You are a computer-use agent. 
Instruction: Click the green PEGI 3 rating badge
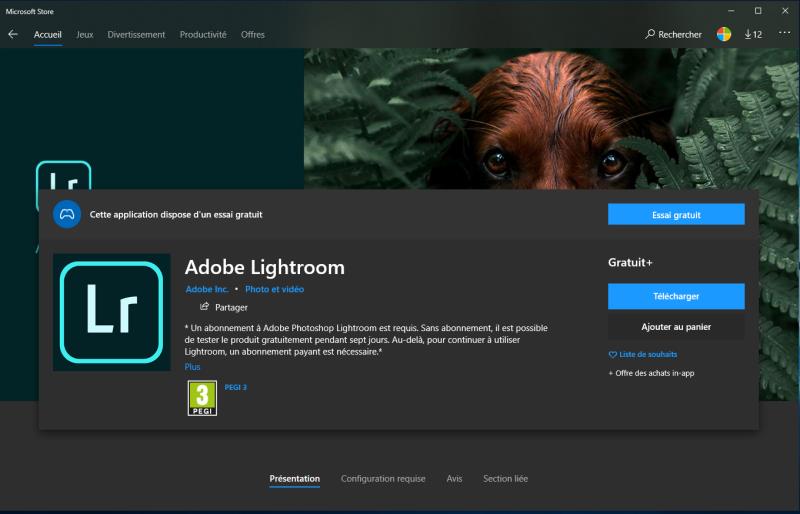coord(202,398)
